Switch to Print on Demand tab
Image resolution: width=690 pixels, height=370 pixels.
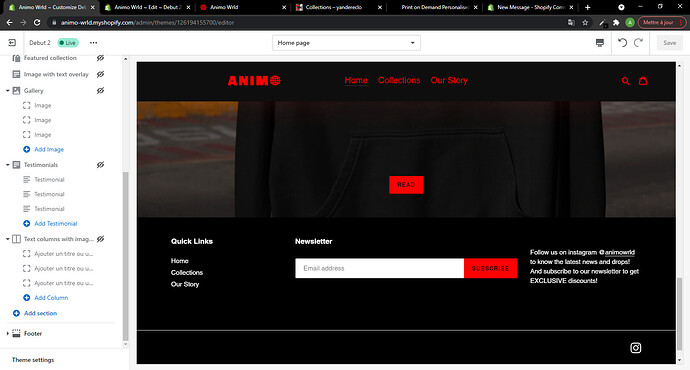[434, 7]
